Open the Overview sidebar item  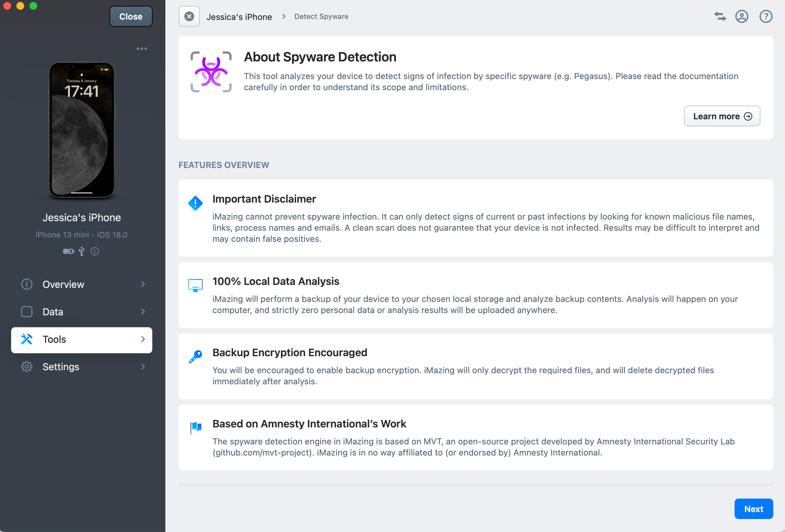coord(82,284)
